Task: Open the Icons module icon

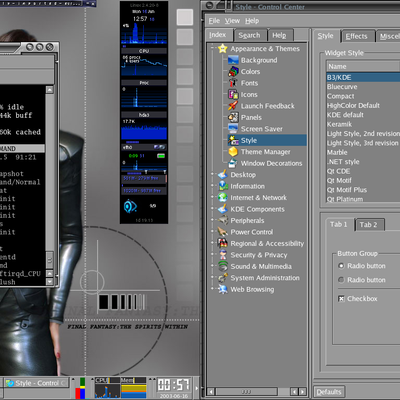Action: pyautogui.click(x=233, y=94)
